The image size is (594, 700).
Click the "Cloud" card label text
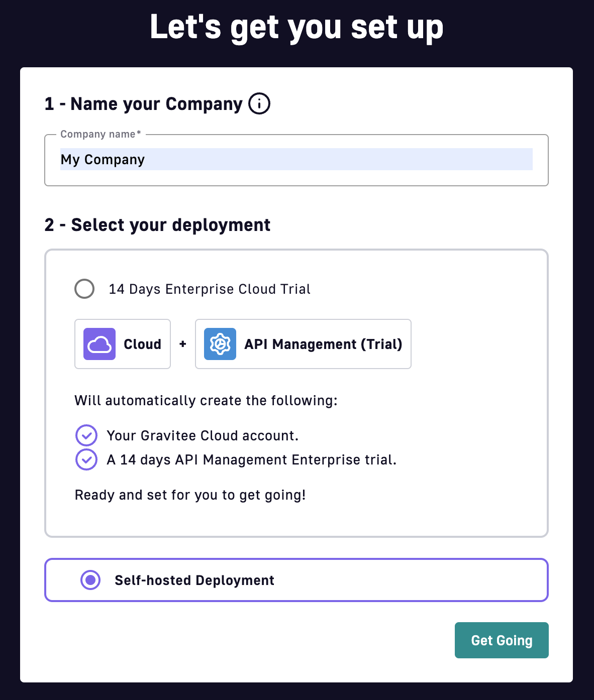143,344
